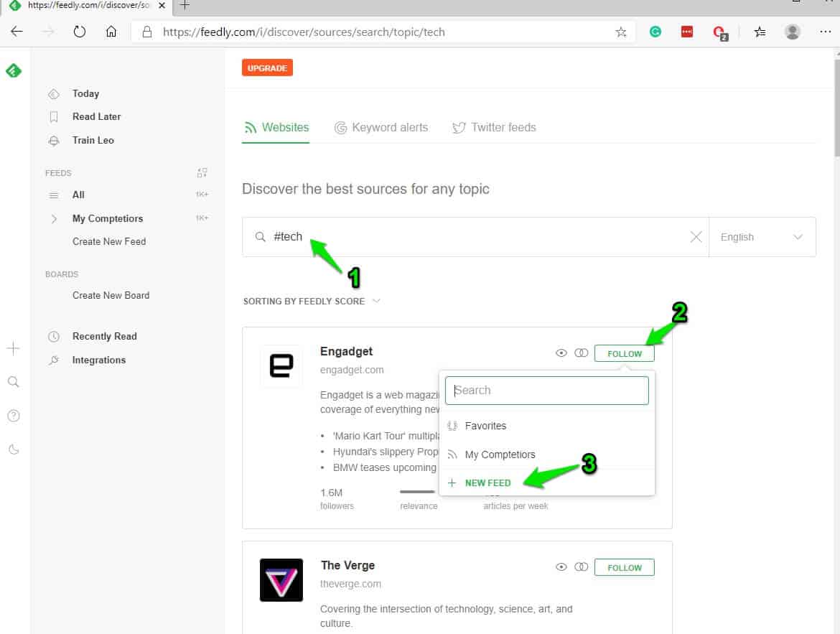Click the engadget.com address under the Engadget title
This screenshot has width=840, height=634.
(352, 370)
